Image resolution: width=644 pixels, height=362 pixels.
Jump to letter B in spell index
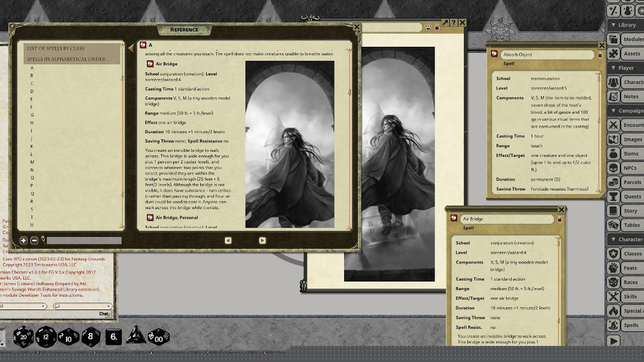[32, 75]
